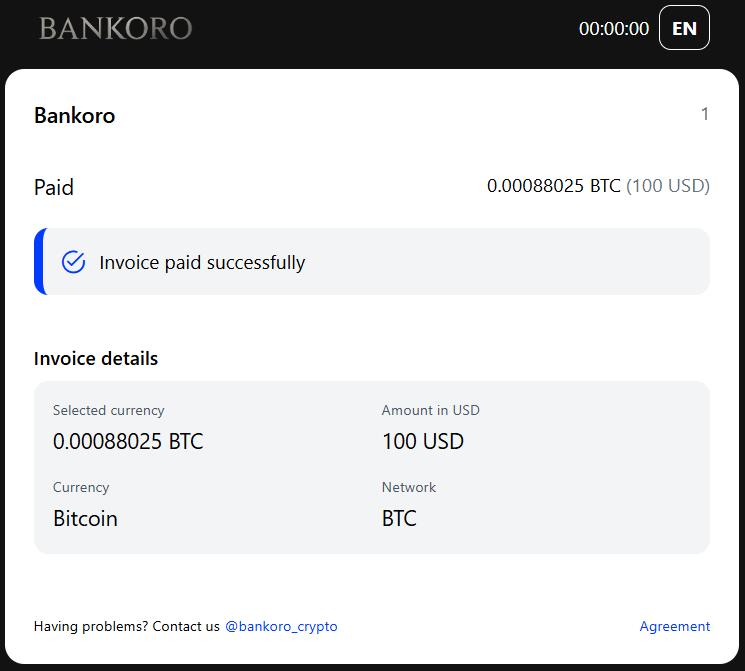745x671 pixels.
Task: Click the invoice number 1
Action: tap(704, 115)
